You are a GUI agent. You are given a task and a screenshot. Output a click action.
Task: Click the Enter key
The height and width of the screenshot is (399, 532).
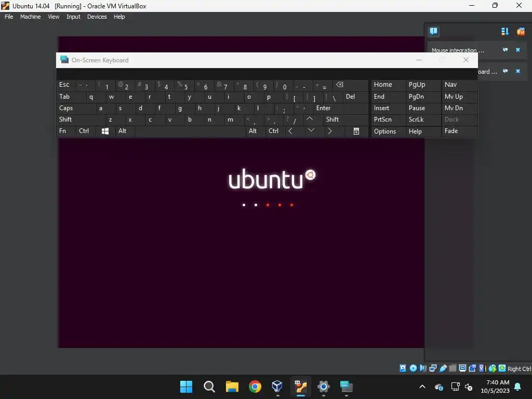click(341, 108)
